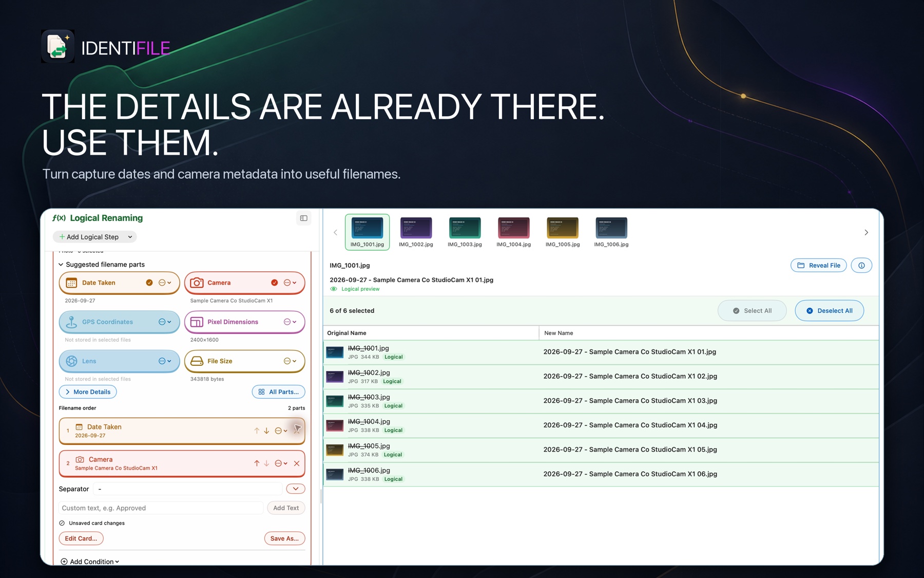Image resolution: width=924 pixels, height=578 pixels.
Task: Open the Separator dropdown
Action: coord(296,489)
